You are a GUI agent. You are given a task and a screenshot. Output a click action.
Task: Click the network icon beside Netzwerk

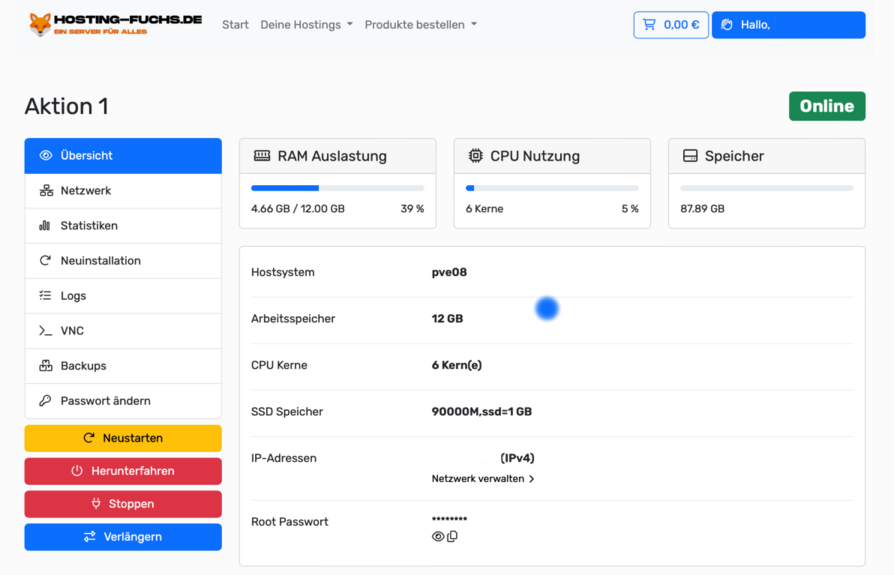point(46,190)
